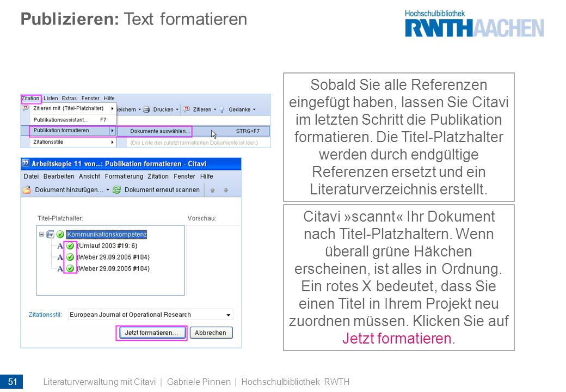The height and width of the screenshot is (392, 566).
Task: Click 'Dokument erneut scannen' toolbar button
Action: [x=162, y=190]
